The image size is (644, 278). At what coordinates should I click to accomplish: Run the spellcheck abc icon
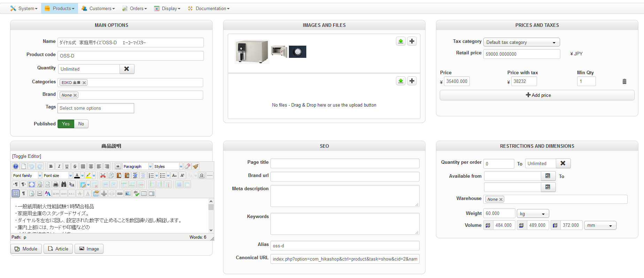tap(136, 194)
